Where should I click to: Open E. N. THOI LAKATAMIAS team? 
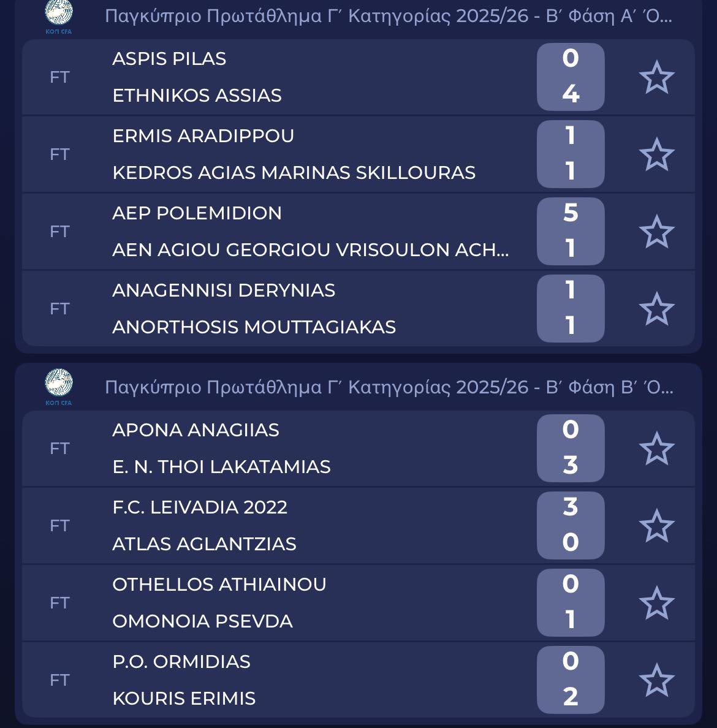click(x=221, y=467)
